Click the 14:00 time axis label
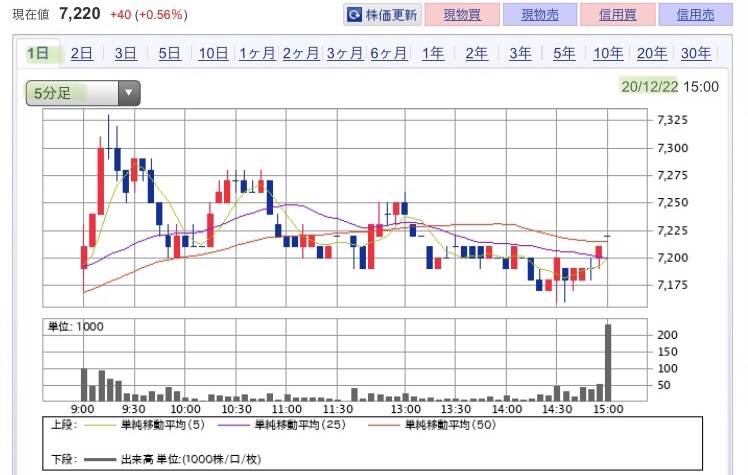 507,409
